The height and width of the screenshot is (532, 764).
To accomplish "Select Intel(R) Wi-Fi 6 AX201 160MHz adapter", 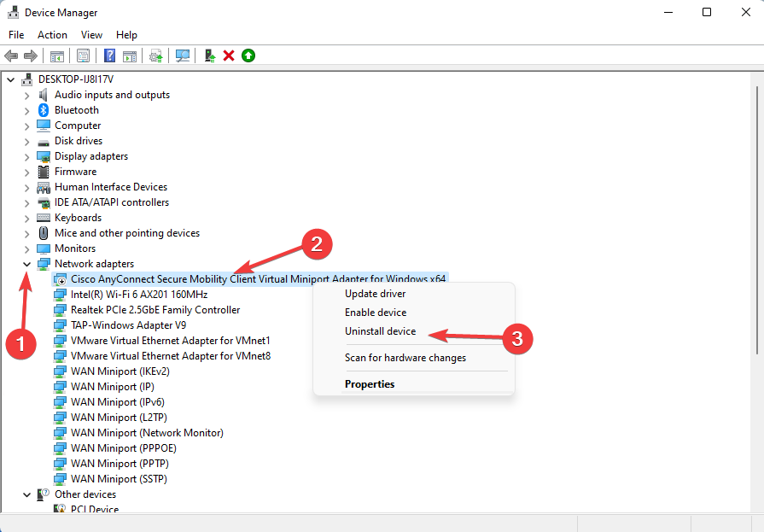I will (x=140, y=295).
